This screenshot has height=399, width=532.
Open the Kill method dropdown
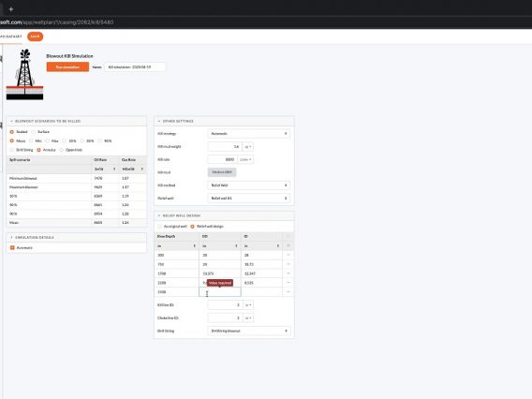point(249,185)
